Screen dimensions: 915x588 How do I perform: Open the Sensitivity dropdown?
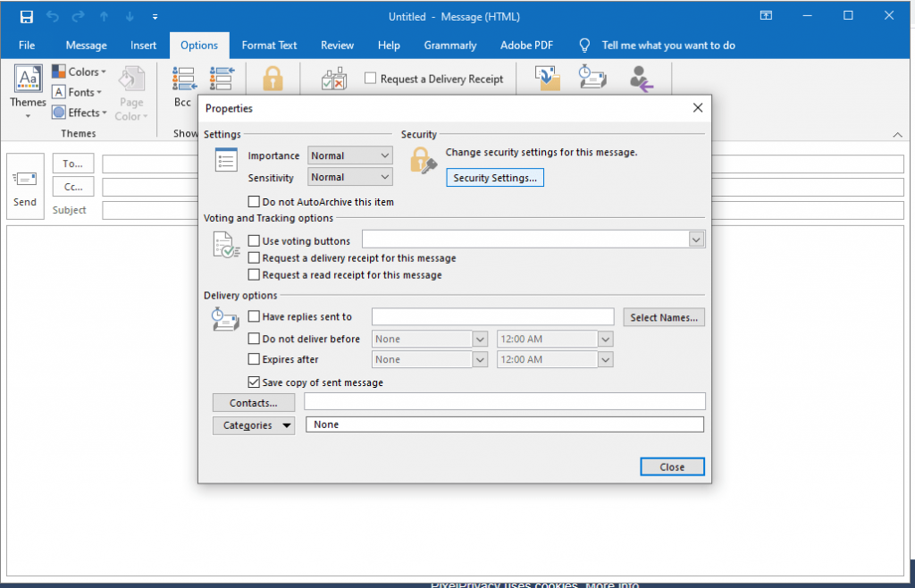(349, 177)
